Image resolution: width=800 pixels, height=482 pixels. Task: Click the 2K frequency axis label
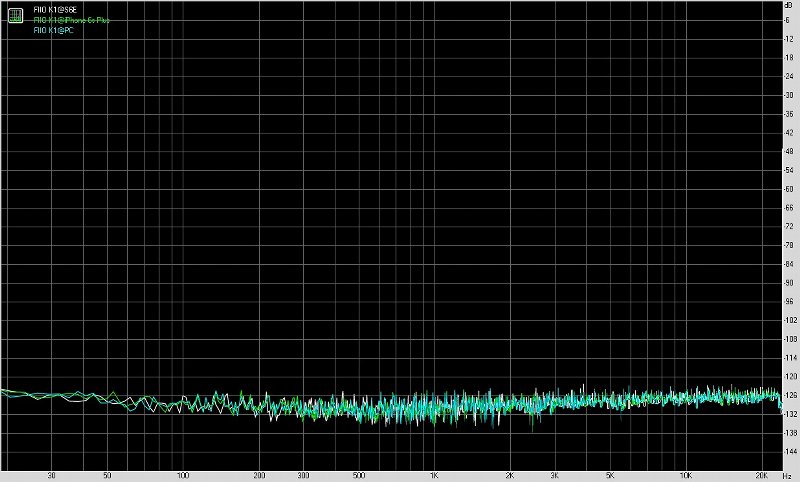click(x=509, y=475)
